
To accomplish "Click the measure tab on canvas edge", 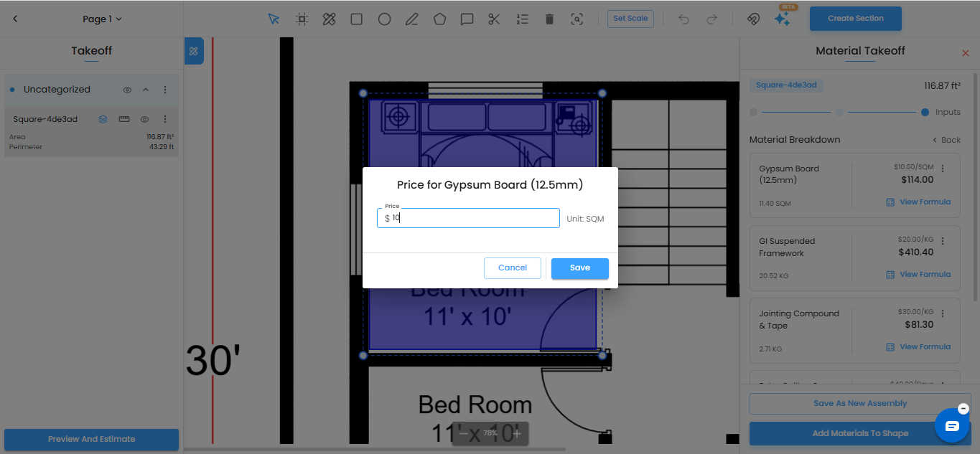I will [194, 51].
